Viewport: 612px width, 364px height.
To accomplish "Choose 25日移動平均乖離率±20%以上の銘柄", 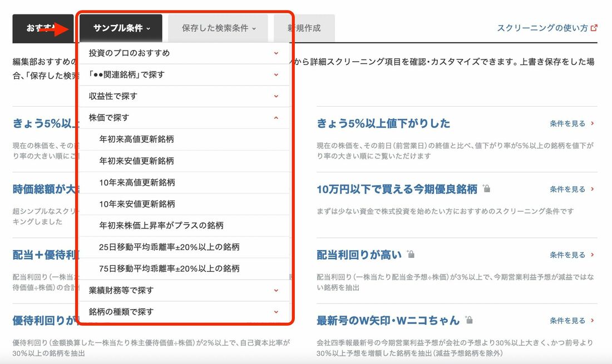I will click(185, 247).
